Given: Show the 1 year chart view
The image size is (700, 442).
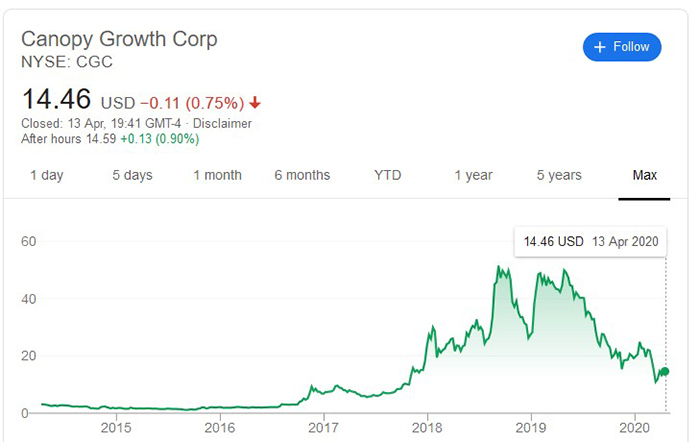Looking at the screenshot, I should pyautogui.click(x=473, y=175).
